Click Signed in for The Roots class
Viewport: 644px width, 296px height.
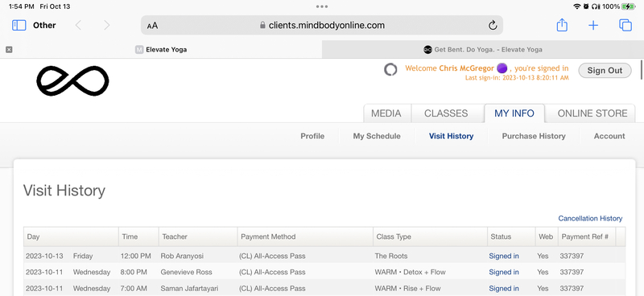pos(504,256)
